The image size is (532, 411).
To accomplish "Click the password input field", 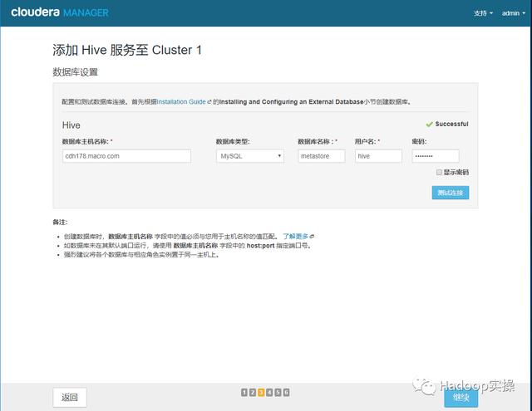I will pyautogui.click(x=436, y=156).
